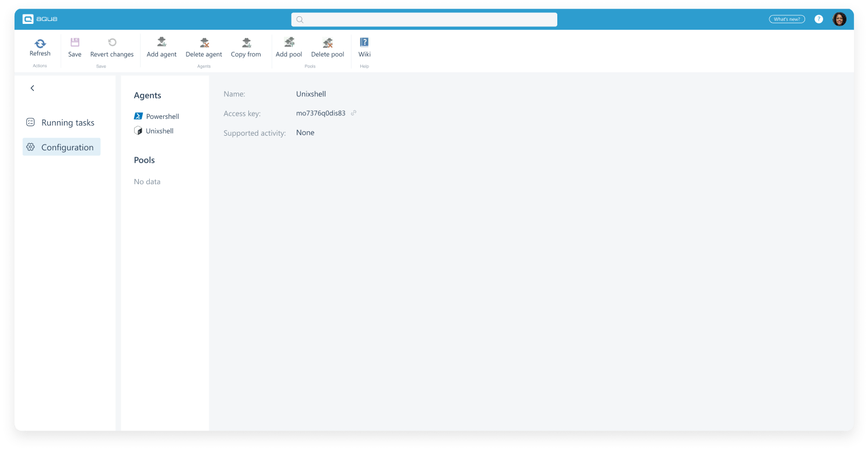Collapse the left navigation panel
This screenshot has width=868, height=451.
pyautogui.click(x=32, y=88)
